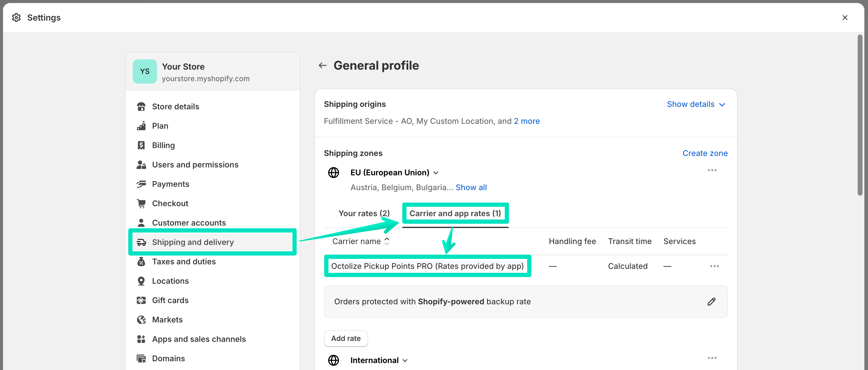Image resolution: width=868 pixels, height=370 pixels.
Task: Click the Locations icon
Action: (x=142, y=281)
